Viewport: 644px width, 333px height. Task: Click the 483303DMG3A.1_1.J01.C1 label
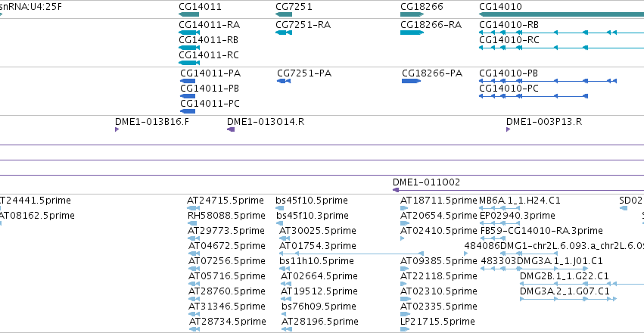coord(542,261)
